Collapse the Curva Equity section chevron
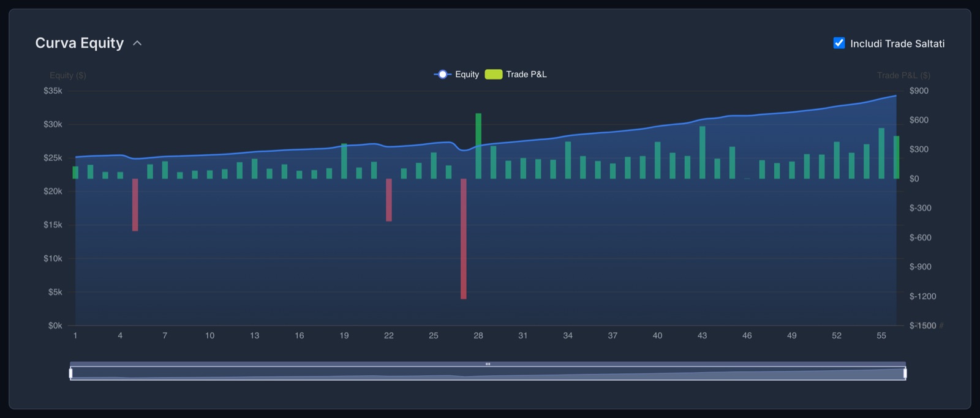Screen dimensions: 980x418 click(137, 43)
